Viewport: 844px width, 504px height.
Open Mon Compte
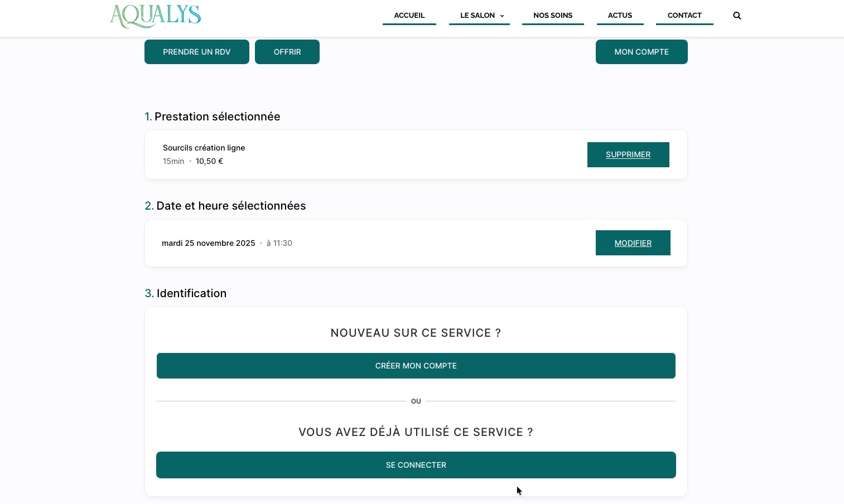coord(641,52)
